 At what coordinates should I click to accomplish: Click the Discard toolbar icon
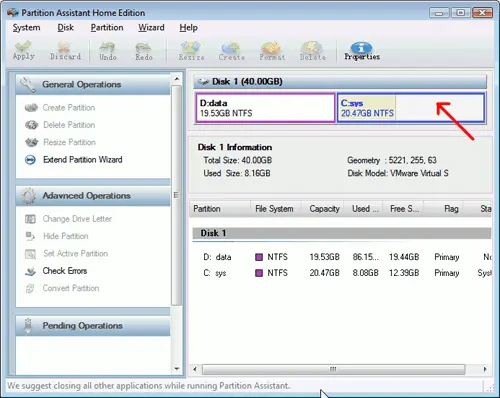coord(65,51)
